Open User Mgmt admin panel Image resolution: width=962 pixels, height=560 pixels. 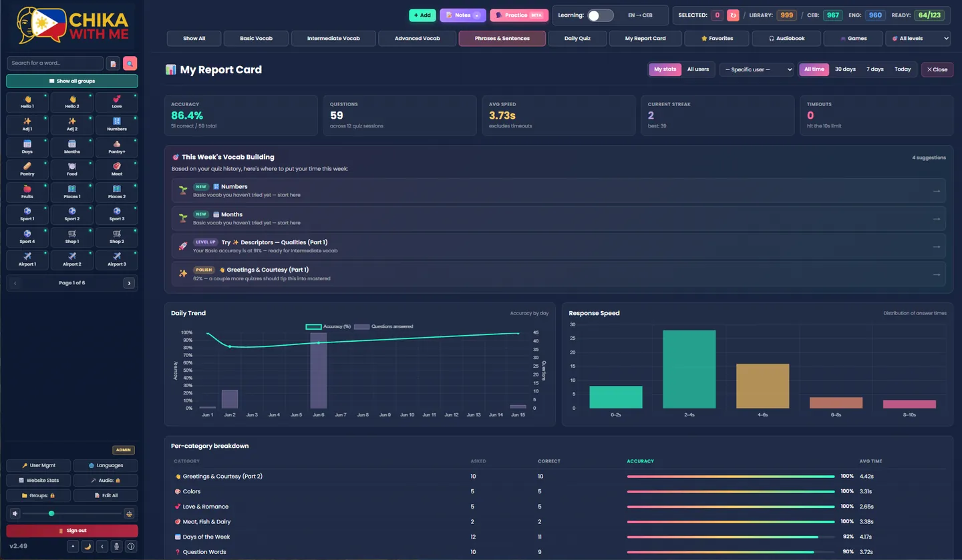pos(38,465)
